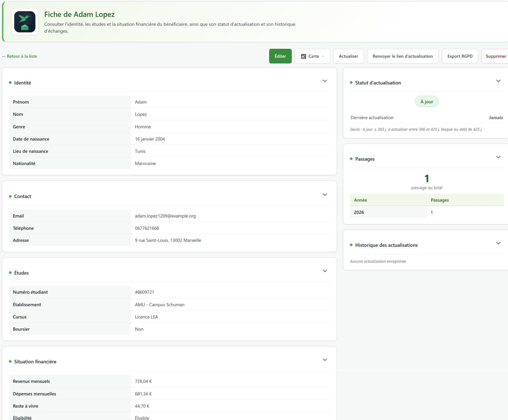This screenshot has width=508, height=420.
Task: Click the Export RGPD button
Action: point(460,56)
